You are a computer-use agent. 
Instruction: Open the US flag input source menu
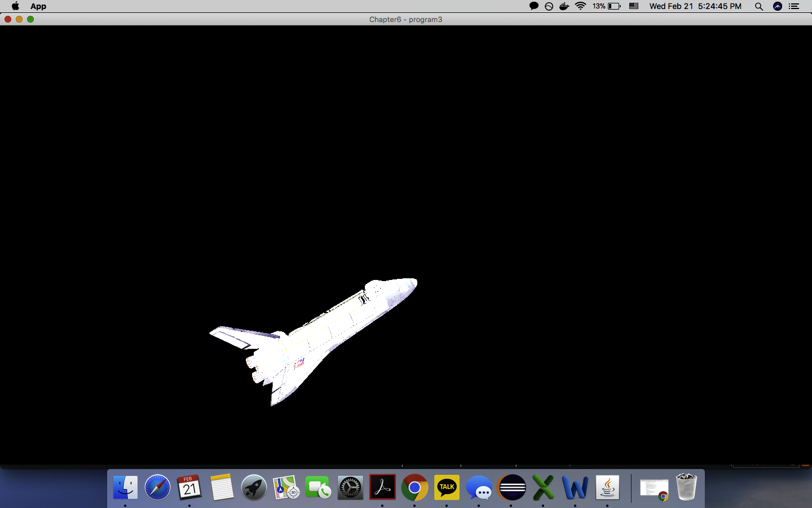[x=634, y=6]
